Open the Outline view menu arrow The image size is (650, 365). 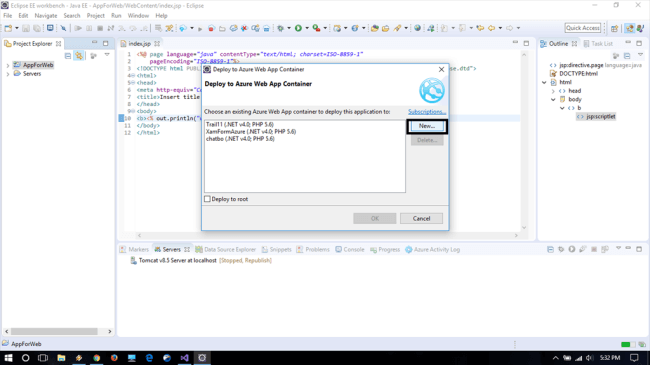point(640,55)
